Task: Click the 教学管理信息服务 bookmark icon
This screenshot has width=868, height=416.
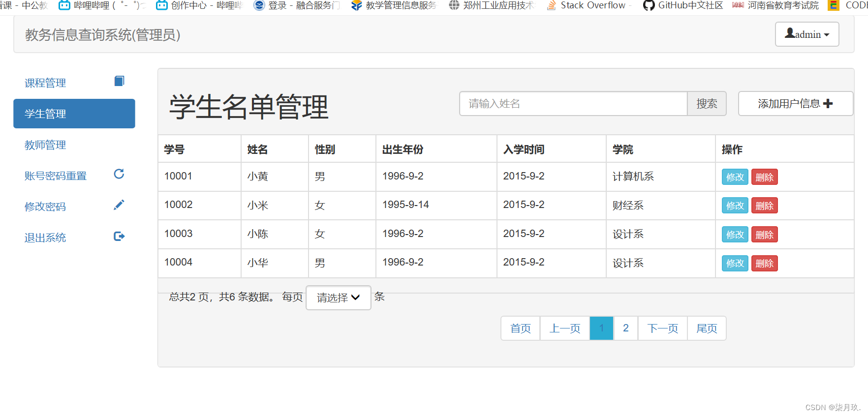Action: click(357, 5)
